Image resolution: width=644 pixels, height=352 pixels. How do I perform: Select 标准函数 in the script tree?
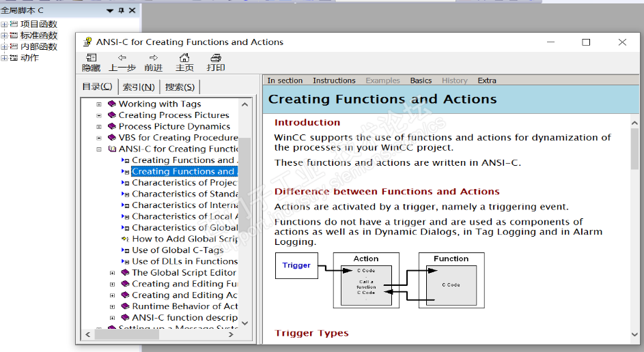coord(39,35)
